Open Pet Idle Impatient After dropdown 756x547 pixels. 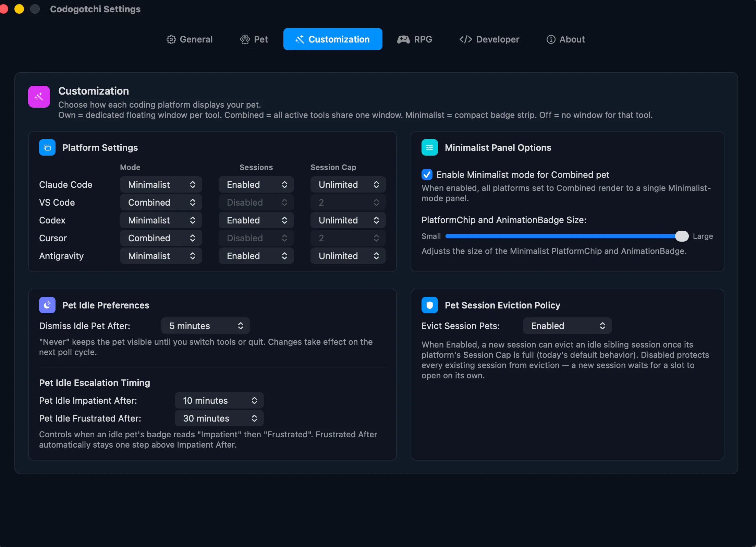click(x=219, y=401)
